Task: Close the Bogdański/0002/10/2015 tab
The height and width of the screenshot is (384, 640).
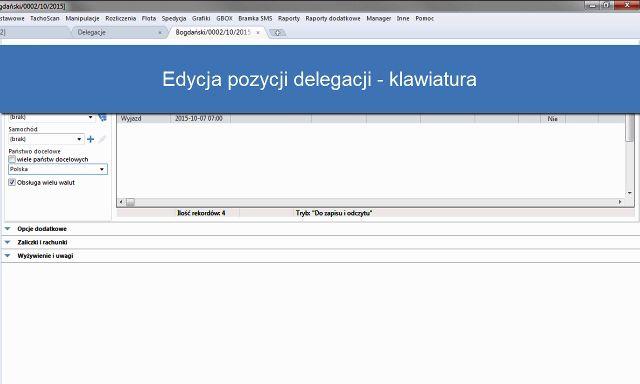Action: point(258,33)
